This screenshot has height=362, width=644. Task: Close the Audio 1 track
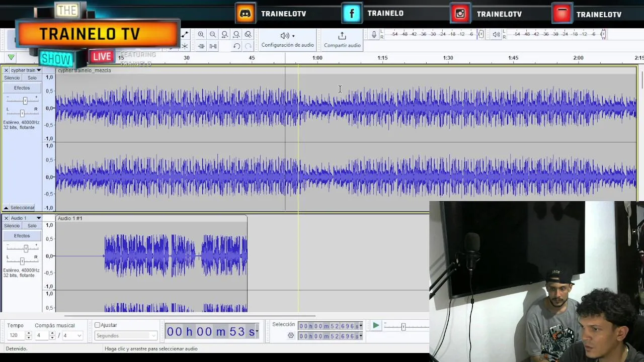tap(6, 218)
